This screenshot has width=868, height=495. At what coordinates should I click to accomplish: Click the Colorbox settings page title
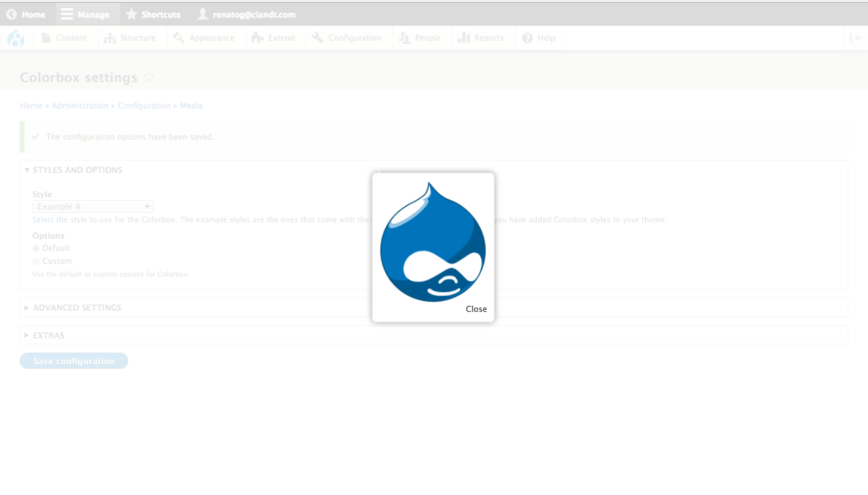(79, 77)
